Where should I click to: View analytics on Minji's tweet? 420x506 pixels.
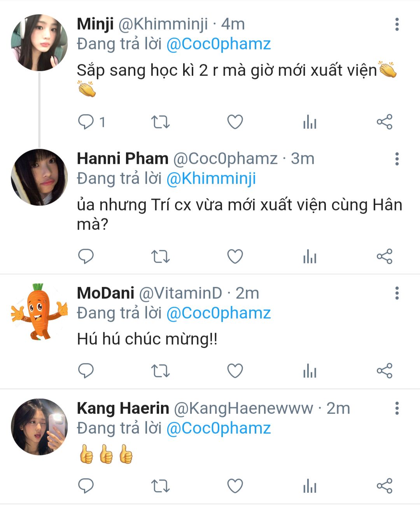pyautogui.click(x=310, y=122)
